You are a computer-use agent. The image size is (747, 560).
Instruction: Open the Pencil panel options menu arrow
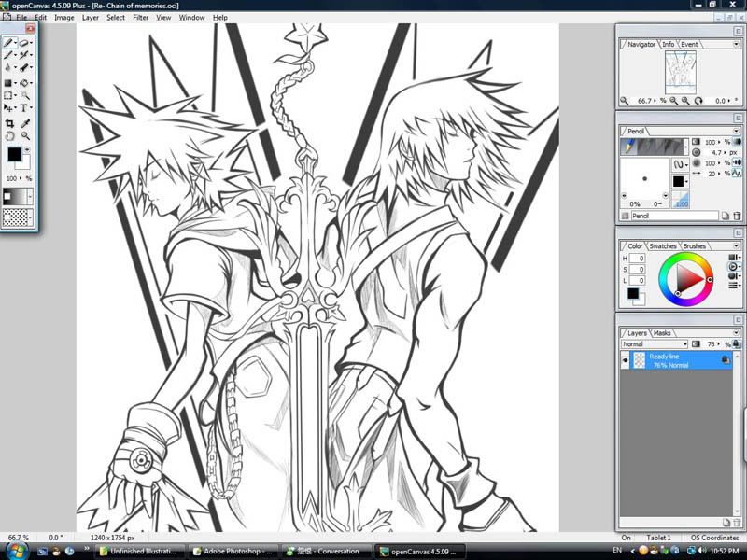point(736,131)
